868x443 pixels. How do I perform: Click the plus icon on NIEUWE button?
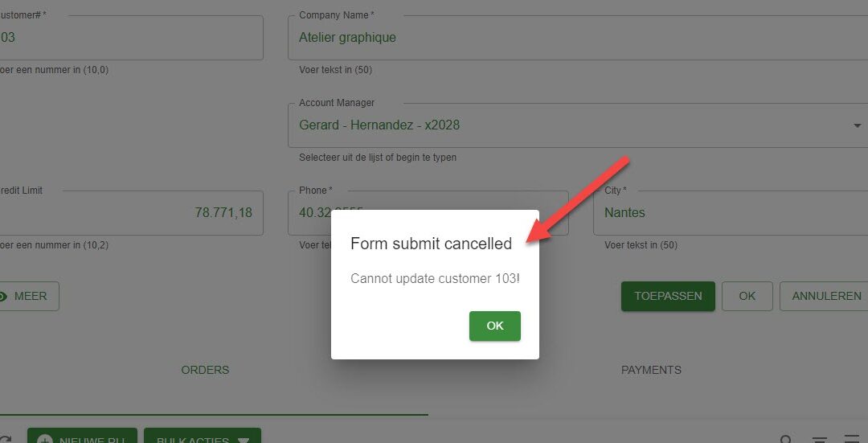pos(45,440)
